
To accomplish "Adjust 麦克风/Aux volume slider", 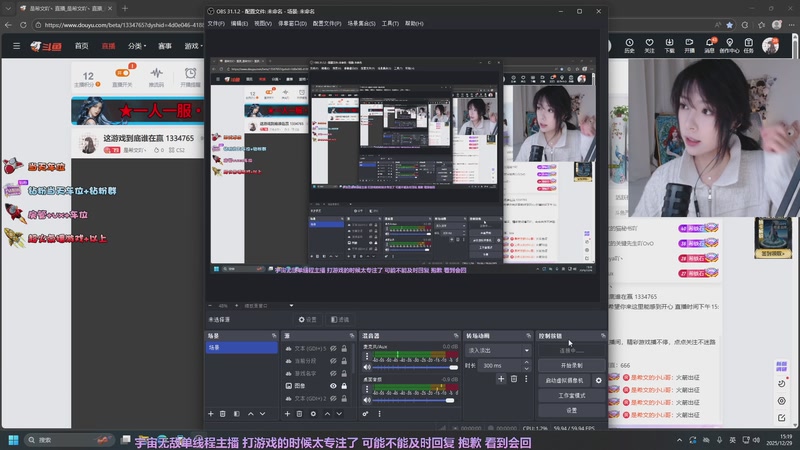I will click(x=415, y=367).
